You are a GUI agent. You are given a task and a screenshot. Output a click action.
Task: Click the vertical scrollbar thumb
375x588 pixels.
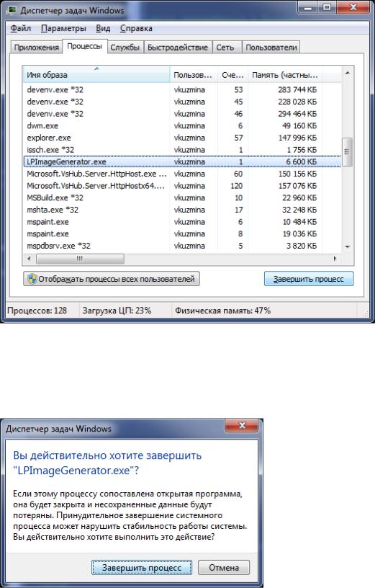pos(347,151)
